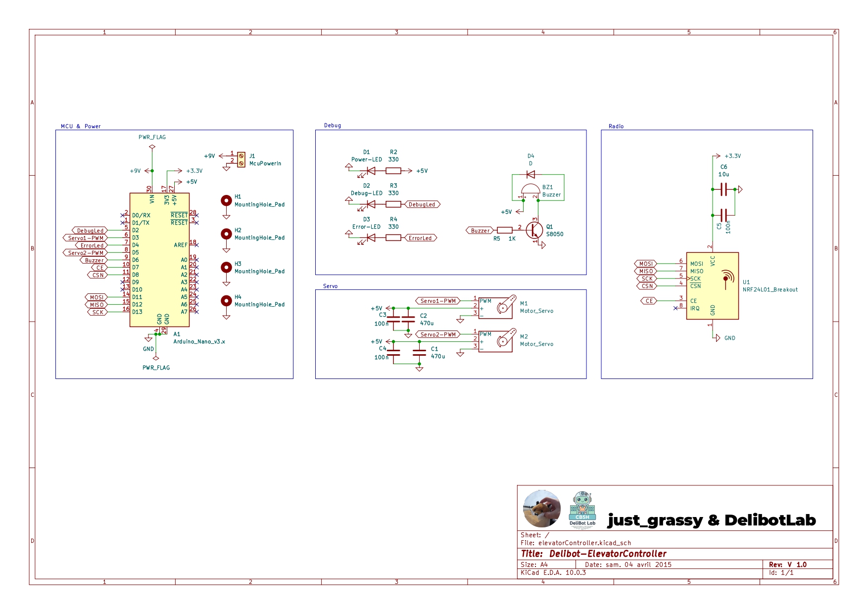Click the C6 10u capacitor symbol
Screen dimensions: 868x614
coord(723,189)
